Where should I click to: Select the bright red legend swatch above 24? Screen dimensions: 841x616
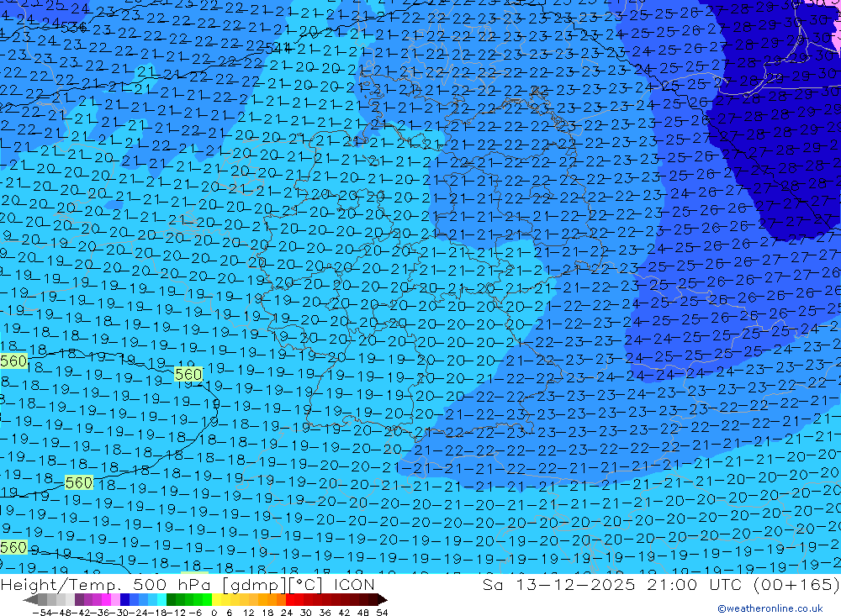(x=290, y=599)
